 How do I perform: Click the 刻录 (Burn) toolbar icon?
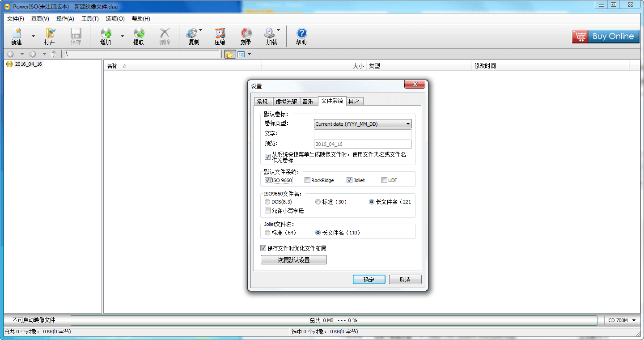point(246,36)
